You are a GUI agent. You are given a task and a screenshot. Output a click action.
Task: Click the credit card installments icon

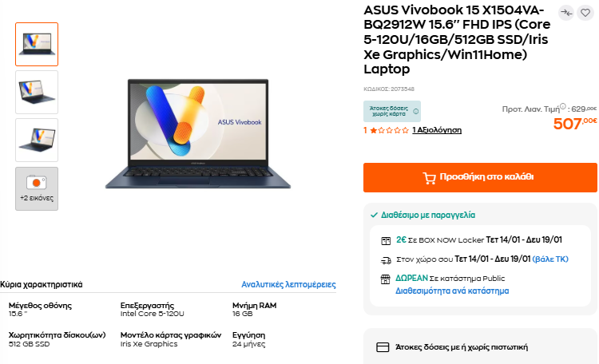coord(383,347)
